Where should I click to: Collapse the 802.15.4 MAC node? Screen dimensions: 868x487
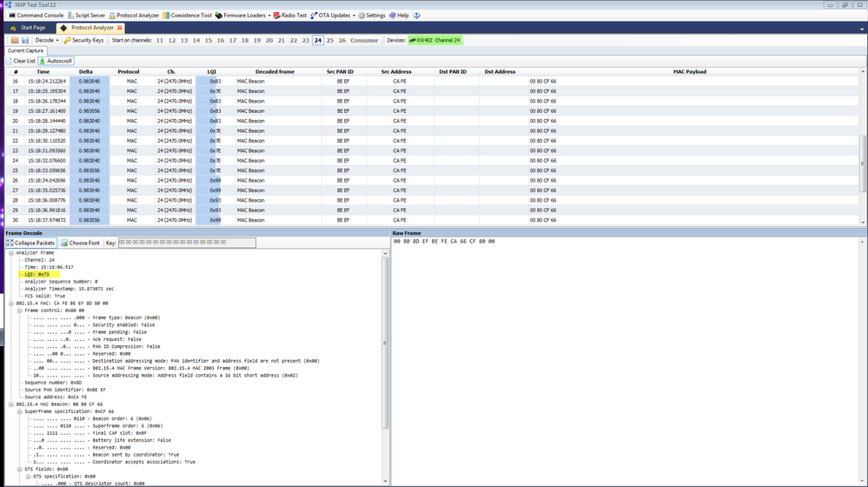(10, 303)
